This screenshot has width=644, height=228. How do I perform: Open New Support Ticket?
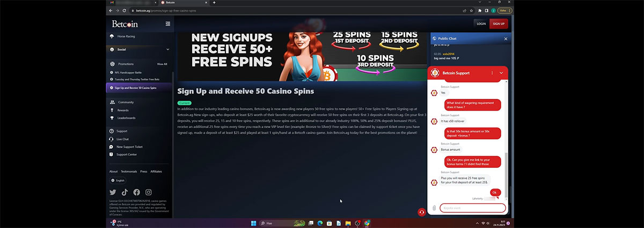(129, 146)
